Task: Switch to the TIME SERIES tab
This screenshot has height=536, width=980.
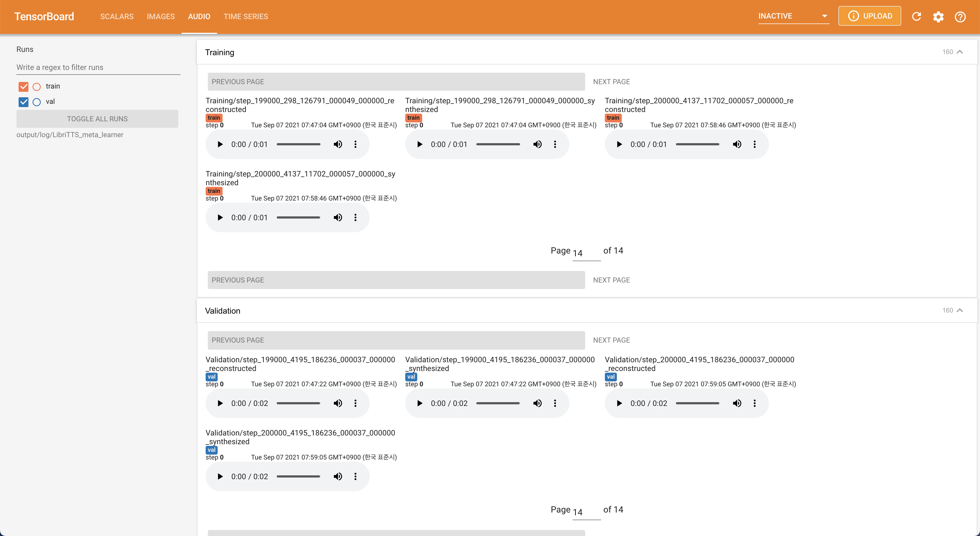Action: pyautogui.click(x=246, y=17)
